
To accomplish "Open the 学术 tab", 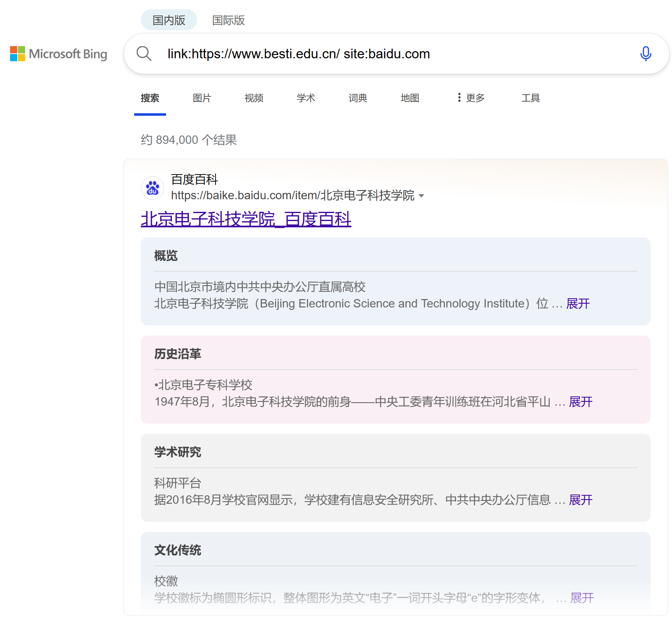I will tap(306, 98).
